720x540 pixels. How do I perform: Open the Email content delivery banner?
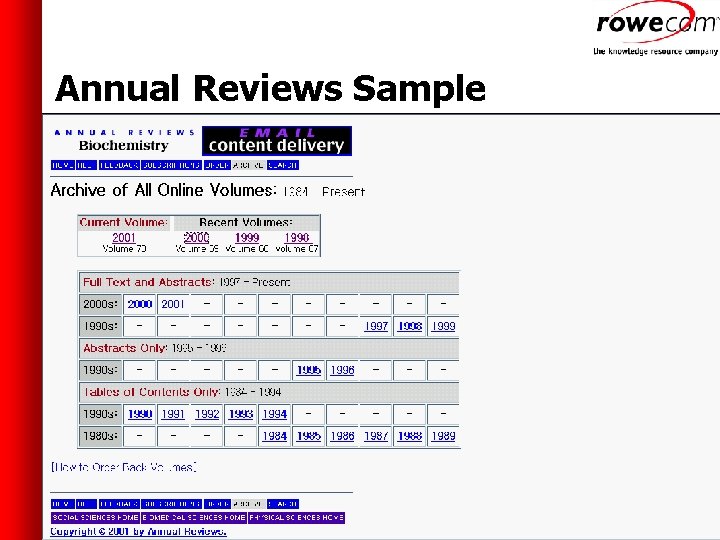[x=277, y=141]
